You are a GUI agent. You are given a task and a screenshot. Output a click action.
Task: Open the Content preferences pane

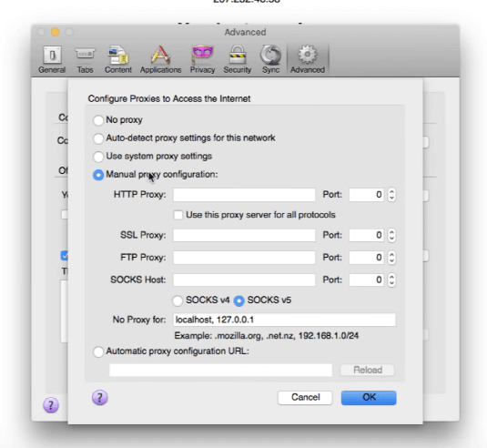pos(118,60)
